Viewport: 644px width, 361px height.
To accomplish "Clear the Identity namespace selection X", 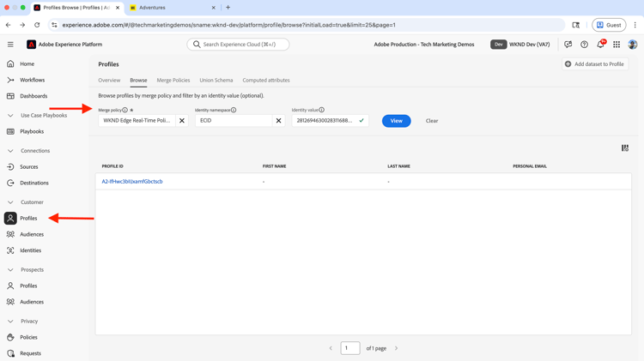I will coord(278,121).
